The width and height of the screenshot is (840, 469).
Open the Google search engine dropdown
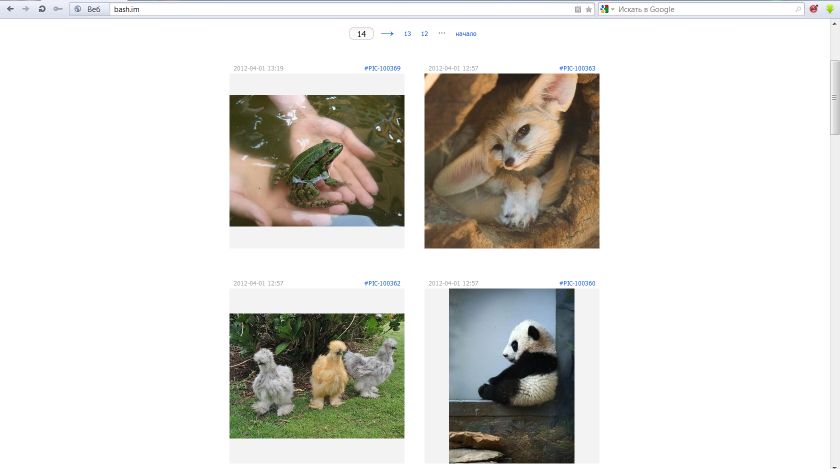608,9
